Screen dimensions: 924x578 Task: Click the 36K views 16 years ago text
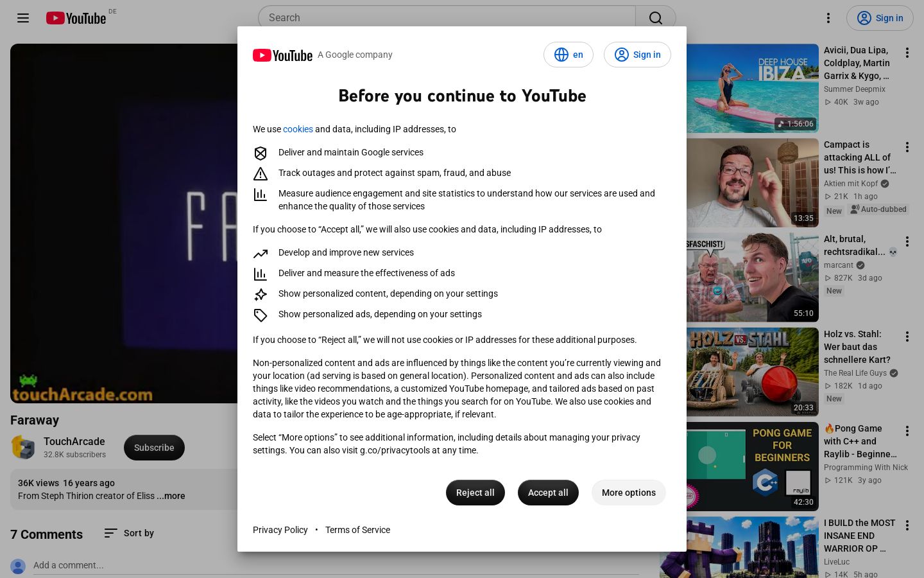click(x=66, y=483)
